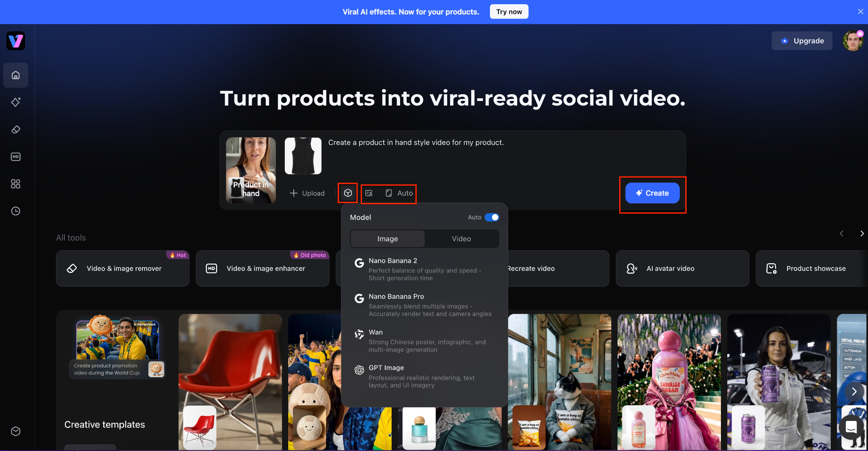Select the Nano Banana Pro model

point(424,305)
